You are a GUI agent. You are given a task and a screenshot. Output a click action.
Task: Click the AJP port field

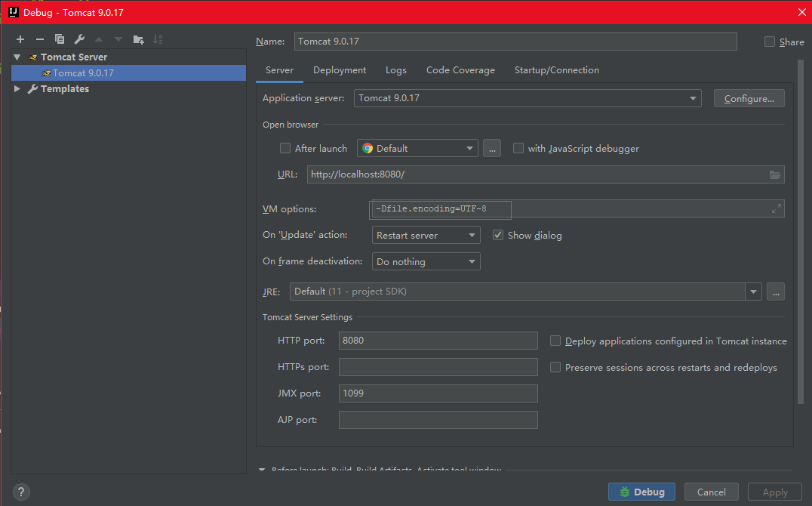pyautogui.click(x=438, y=420)
